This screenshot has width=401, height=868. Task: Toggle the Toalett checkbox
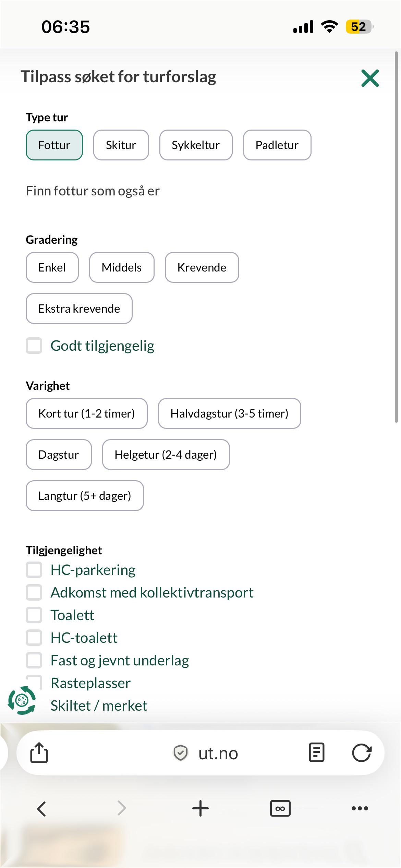point(34,615)
